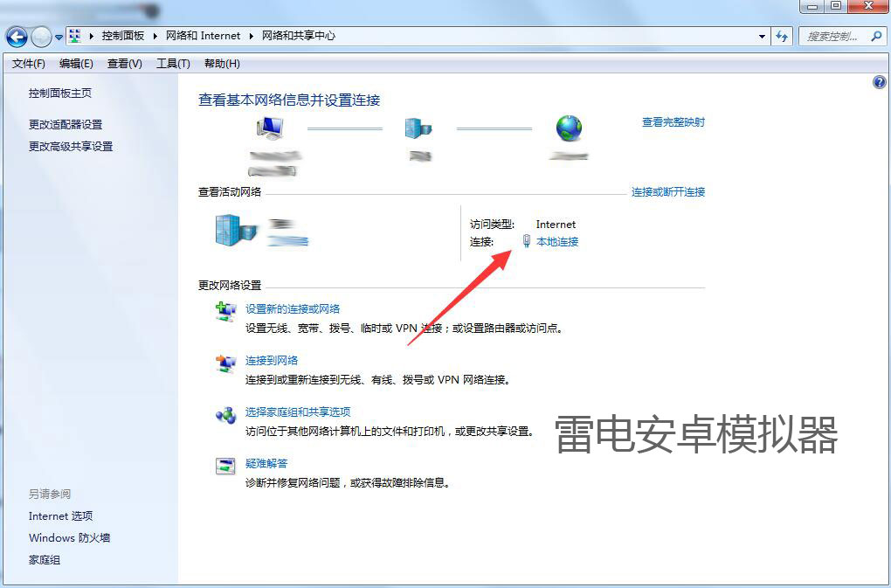Click the computer icon in network map
The width and height of the screenshot is (891, 588).
269,128
